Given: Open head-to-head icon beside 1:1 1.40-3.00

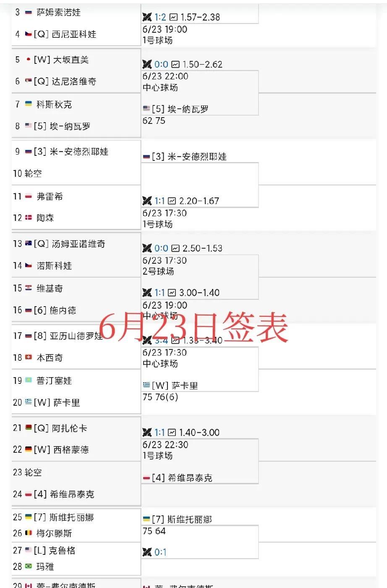Looking at the screenshot, I should [147, 432].
